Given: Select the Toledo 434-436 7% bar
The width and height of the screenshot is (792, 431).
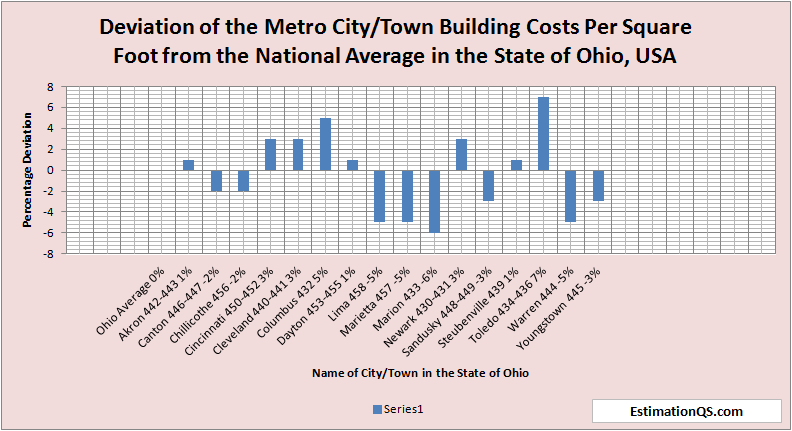Looking at the screenshot, I should (543, 134).
